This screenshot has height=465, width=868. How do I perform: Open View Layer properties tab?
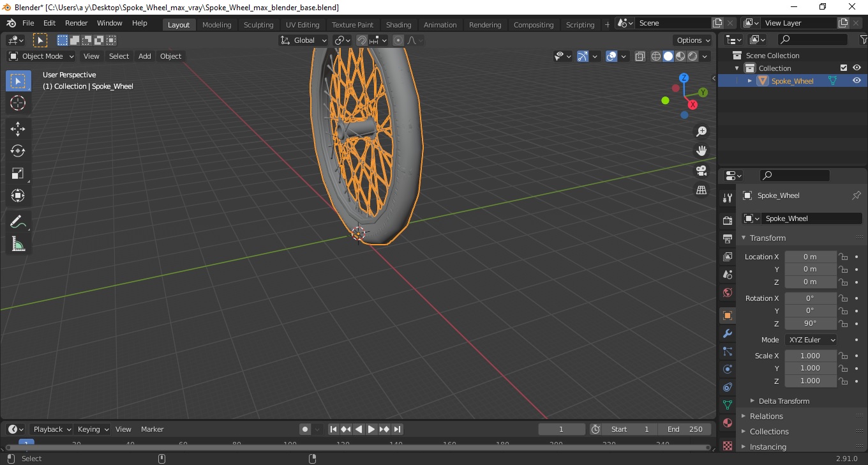click(x=727, y=257)
